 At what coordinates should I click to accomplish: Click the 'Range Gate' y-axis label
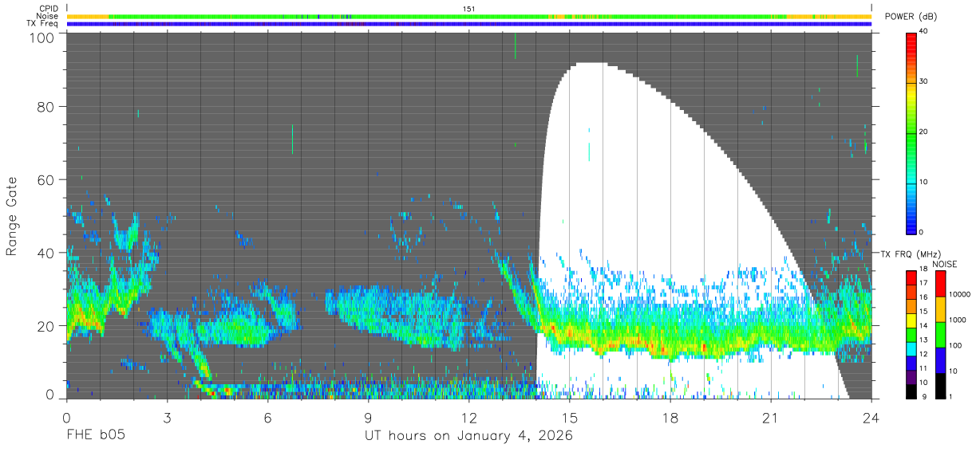[x=12, y=215]
